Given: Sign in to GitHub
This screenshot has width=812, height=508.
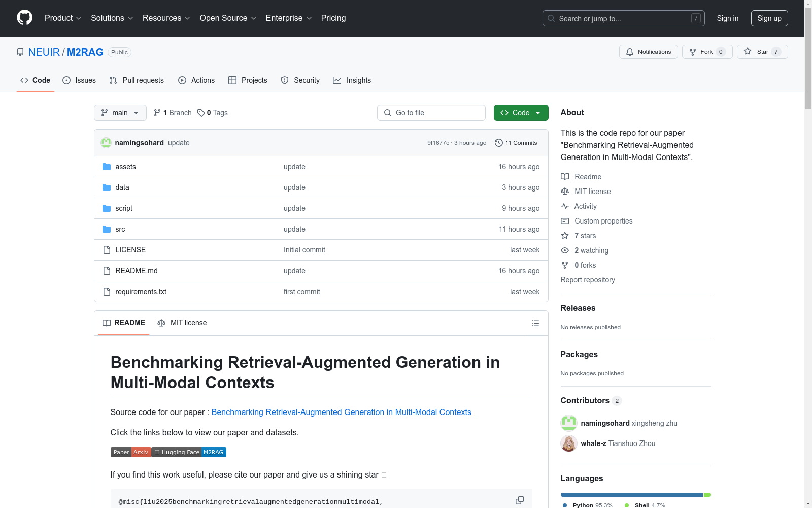Looking at the screenshot, I should click(727, 18).
